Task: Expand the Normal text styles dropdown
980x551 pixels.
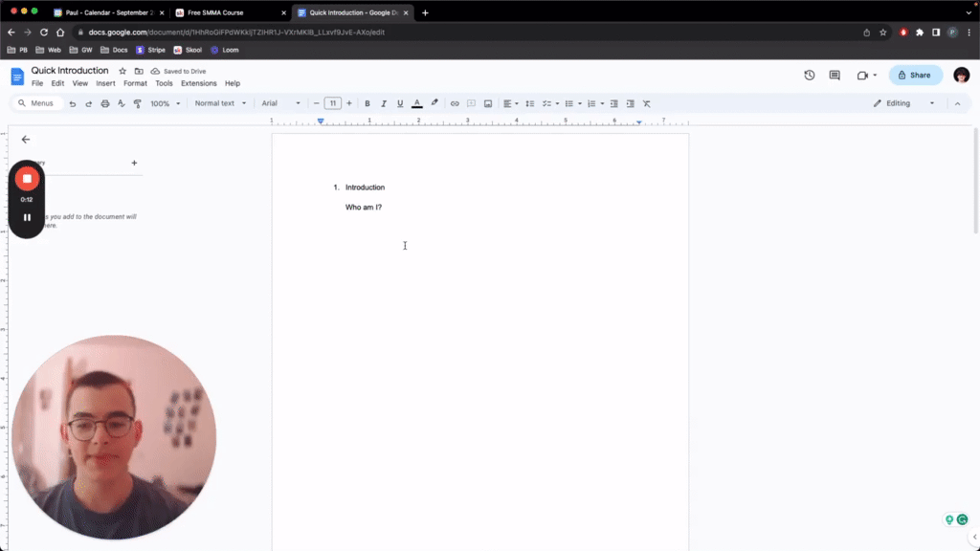Action: [219, 103]
